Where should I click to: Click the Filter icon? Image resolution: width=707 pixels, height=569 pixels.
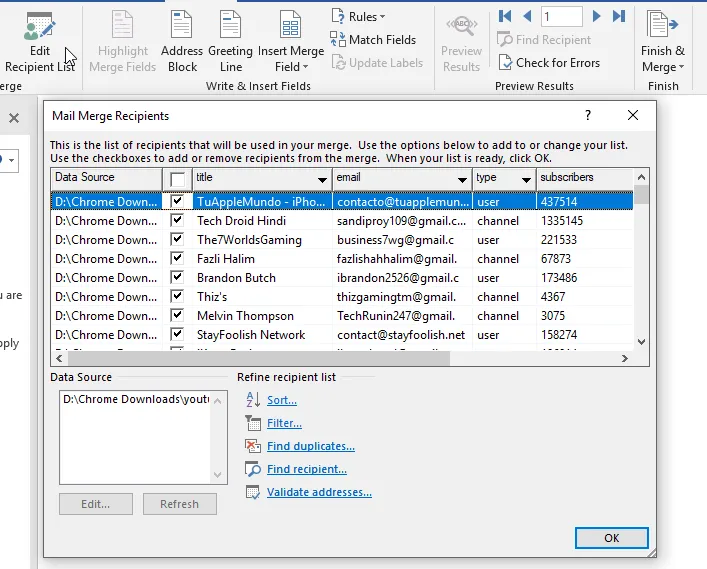click(253, 423)
